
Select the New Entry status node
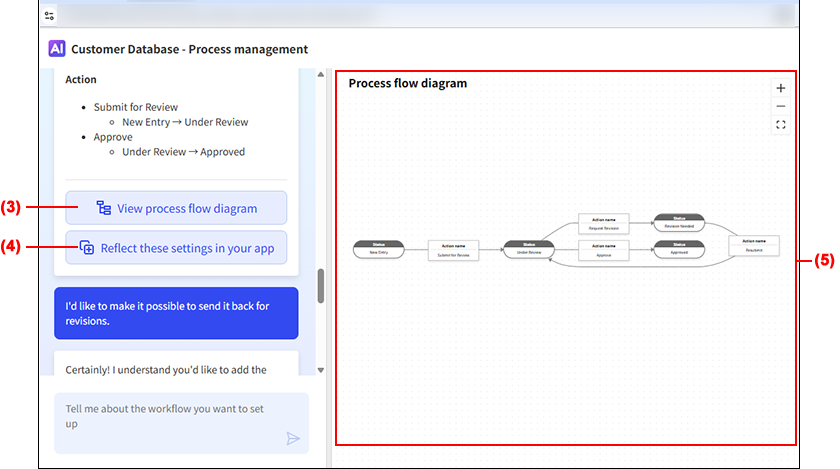click(378, 250)
